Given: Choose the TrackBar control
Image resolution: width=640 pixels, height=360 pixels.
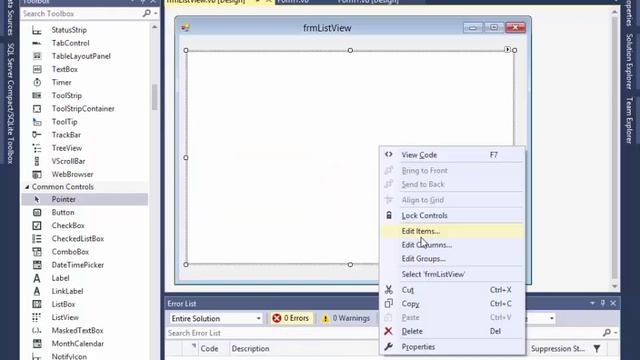Looking at the screenshot, I should (x=66, y=135).
